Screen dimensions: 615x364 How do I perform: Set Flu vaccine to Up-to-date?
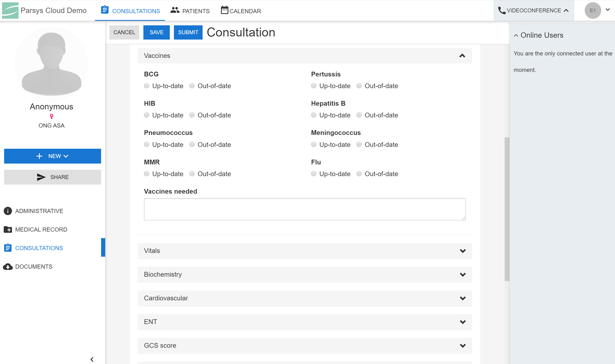click(314, 174)
